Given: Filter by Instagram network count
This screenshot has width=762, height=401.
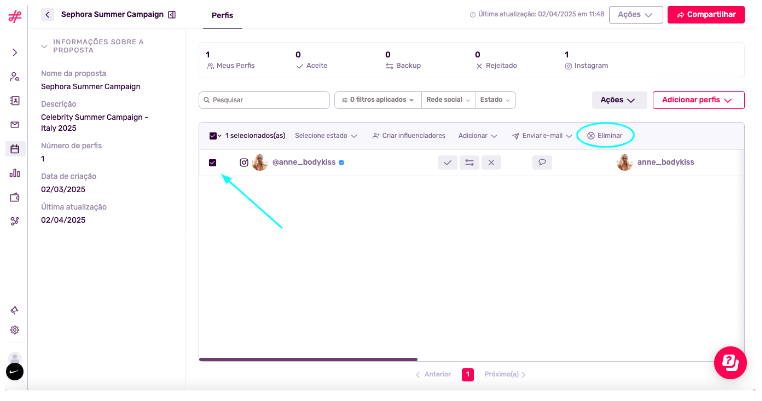Looking at the screenshot, I should pos(586,60).
